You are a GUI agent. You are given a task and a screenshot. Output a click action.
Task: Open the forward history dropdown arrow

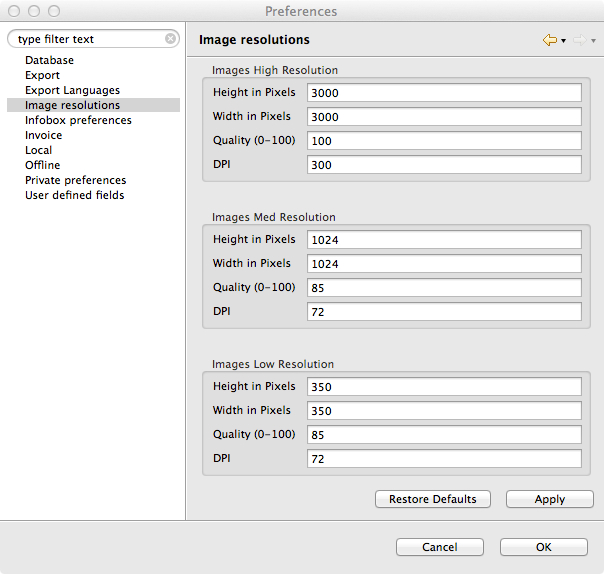594,40
